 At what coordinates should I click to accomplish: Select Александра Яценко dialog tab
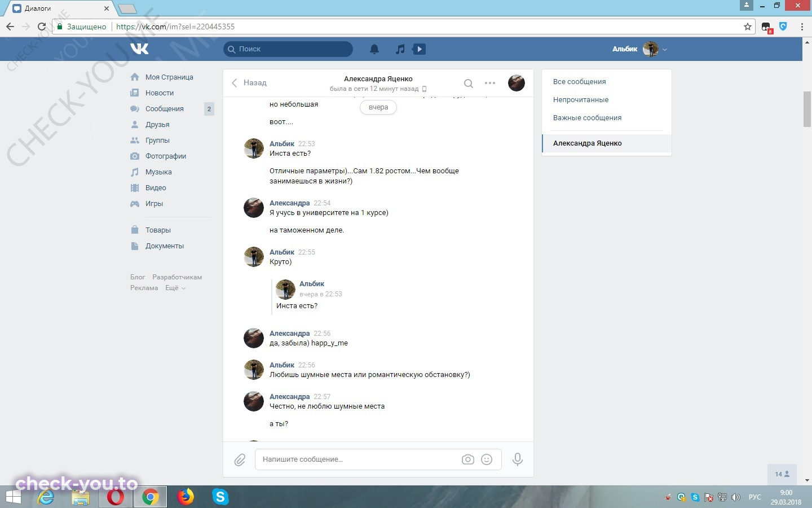pyautogui.click(x=607, y=143)
